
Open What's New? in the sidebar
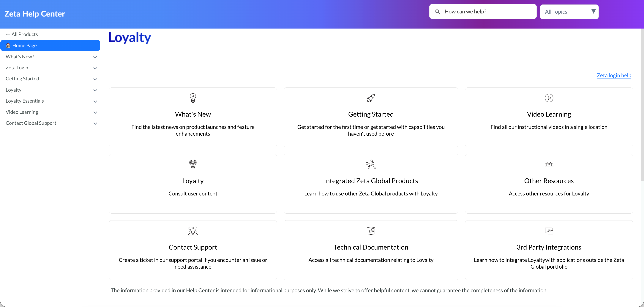pos(20,57)
